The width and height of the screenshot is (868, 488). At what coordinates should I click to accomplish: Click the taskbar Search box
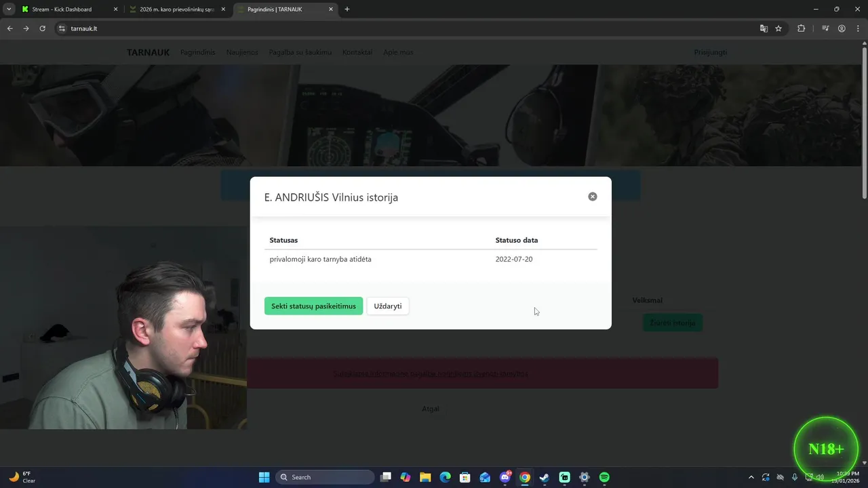pos(325,477)
